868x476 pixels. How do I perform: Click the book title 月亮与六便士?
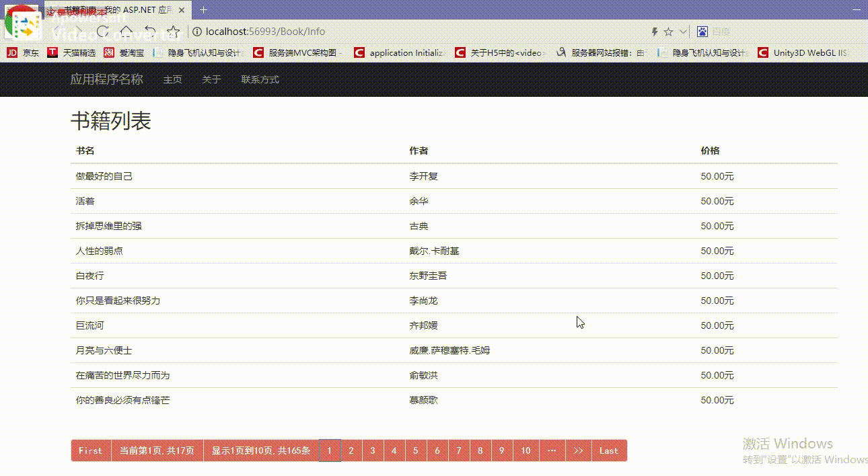point(104,350)
